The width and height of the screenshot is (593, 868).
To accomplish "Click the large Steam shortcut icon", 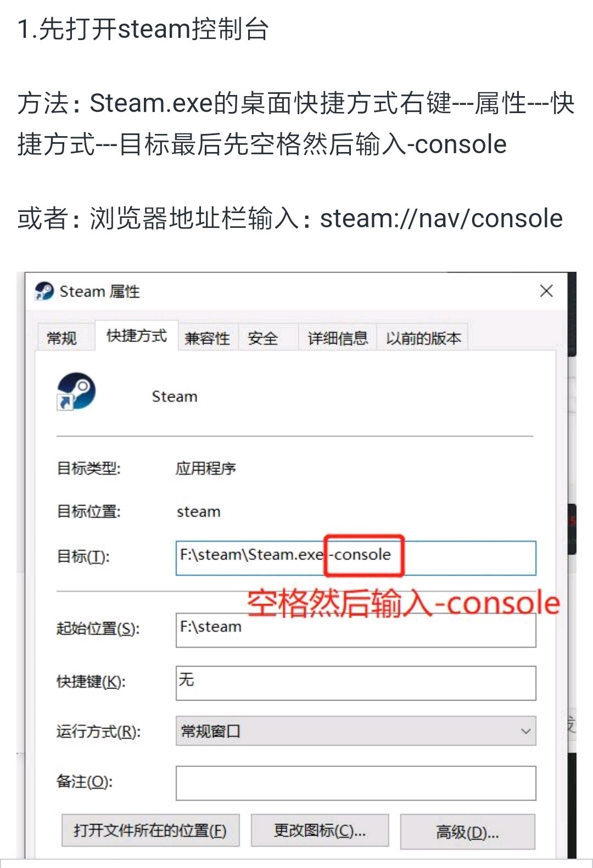I will 76,391.
